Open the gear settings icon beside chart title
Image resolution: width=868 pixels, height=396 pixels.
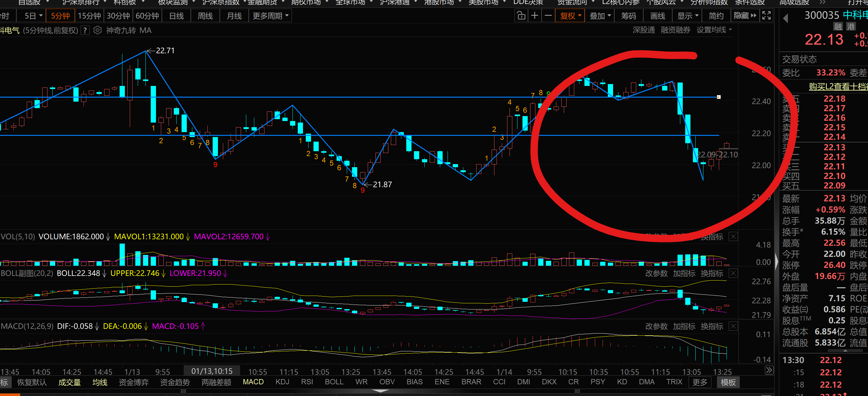click(97, 30)
